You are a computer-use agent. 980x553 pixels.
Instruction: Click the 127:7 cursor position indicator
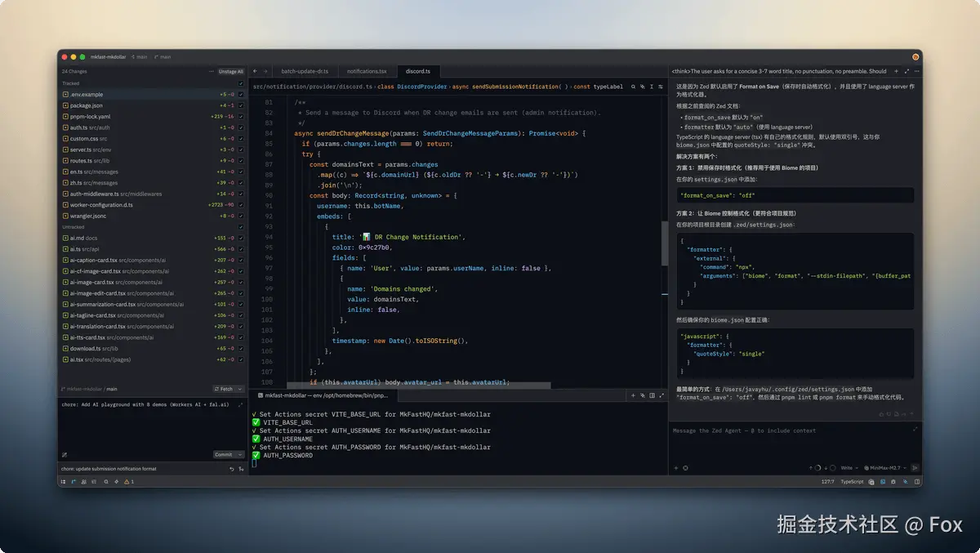tap(827, 482)
